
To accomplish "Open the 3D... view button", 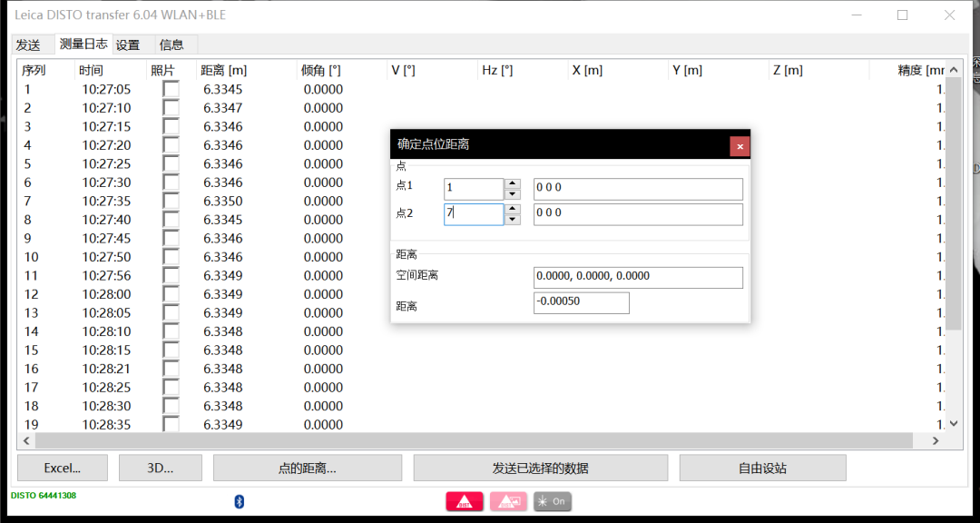I will coord(161,468).
